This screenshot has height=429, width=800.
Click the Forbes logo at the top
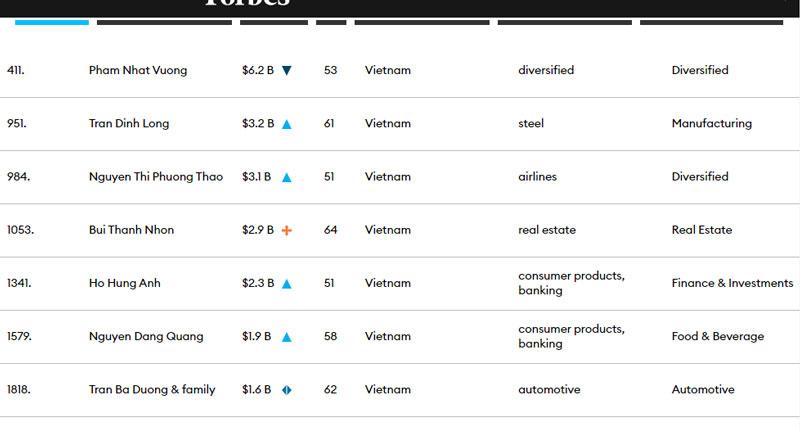246,4
